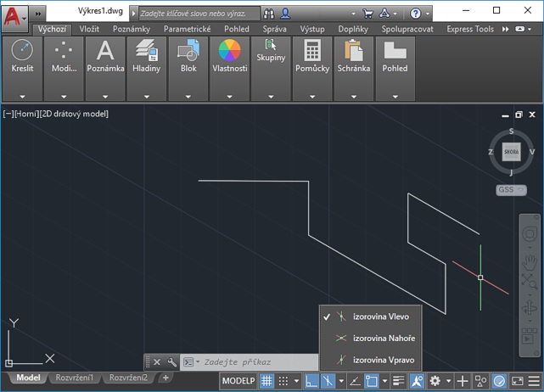Open the Parametrické ribbon tab
Image resolution: width=544 pixels, height=392 pixels.
(x=187, y=29)
